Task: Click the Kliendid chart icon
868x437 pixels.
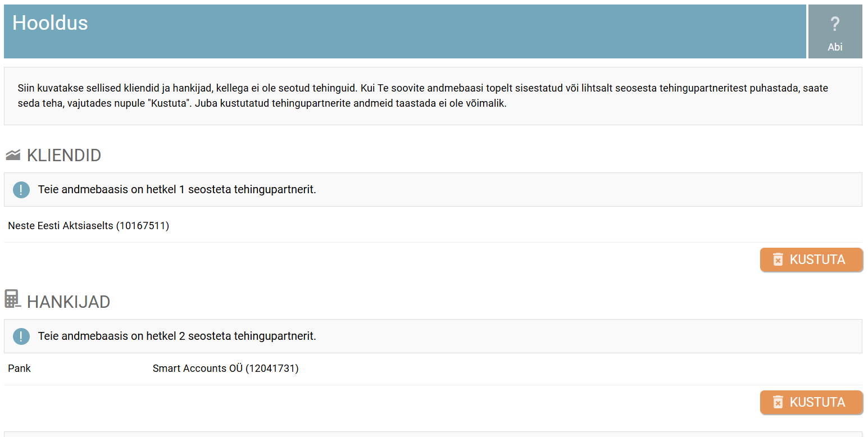Action: pos(13,154)
